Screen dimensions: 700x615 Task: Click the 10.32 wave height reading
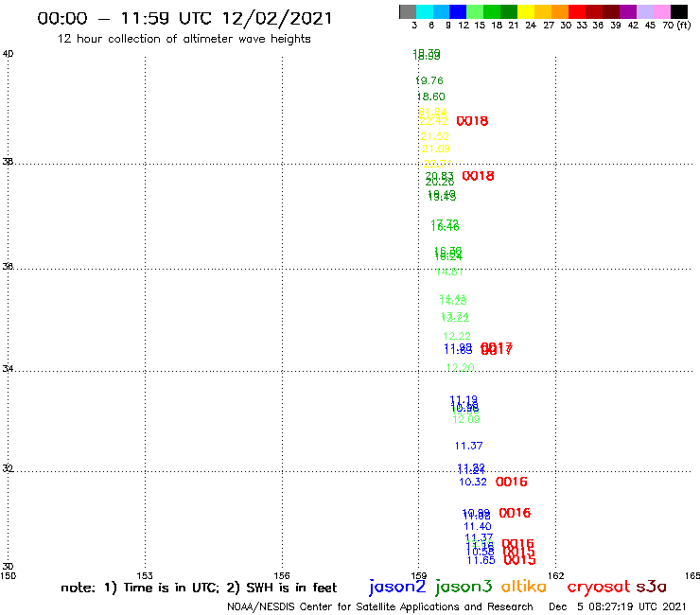pyautogui.click(x=473, y=482)
